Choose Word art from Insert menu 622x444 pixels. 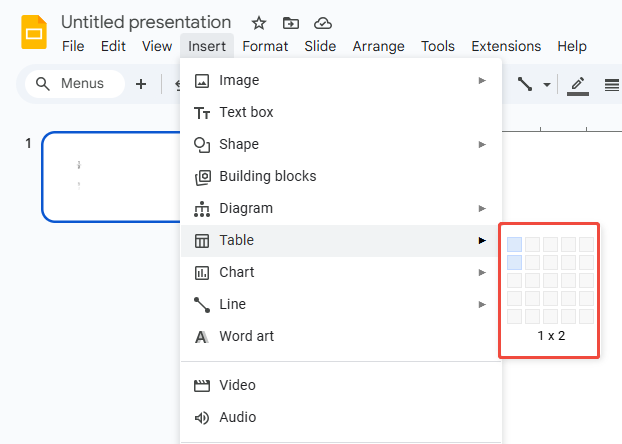[246, 337]
